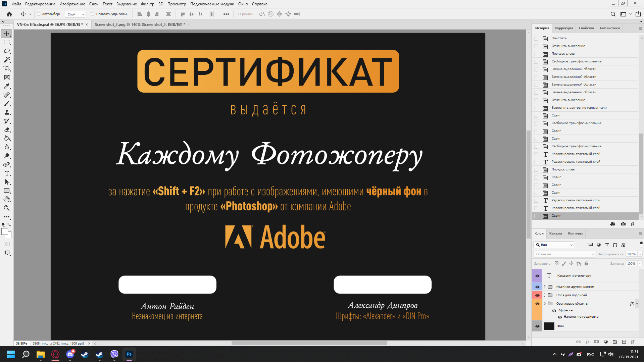Hide the Фон layer
The height and width of the screenshot is (362, 644).
(537, 326)
